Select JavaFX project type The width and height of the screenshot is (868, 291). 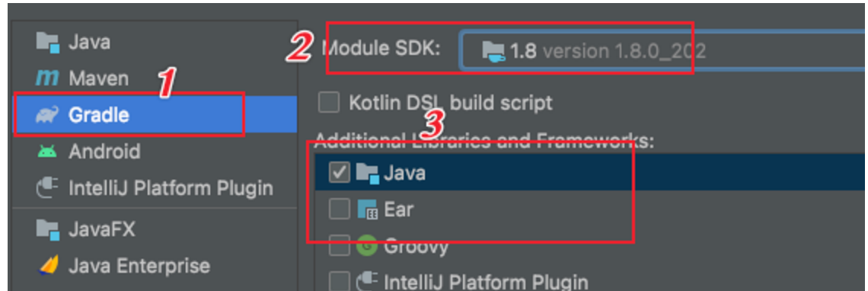click(x=155, y=229)
